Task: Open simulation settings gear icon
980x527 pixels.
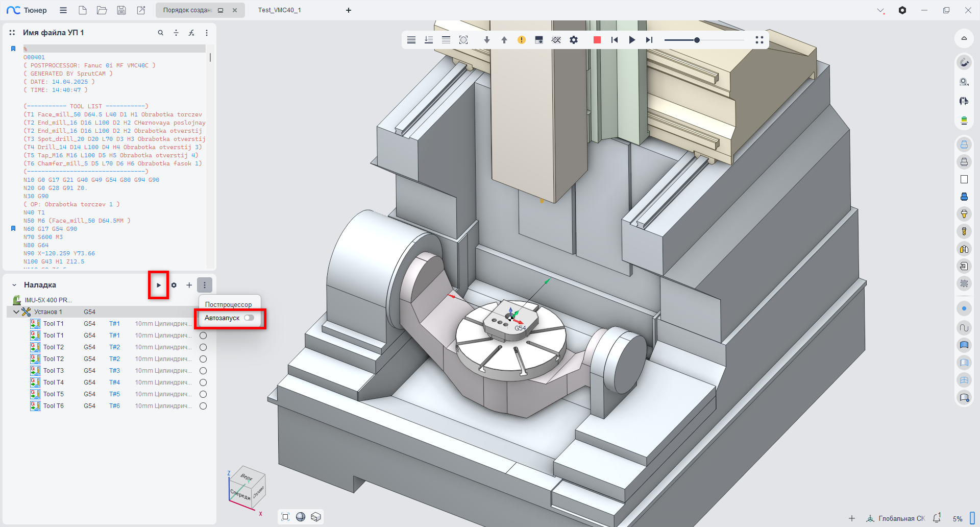Action: 574,40
